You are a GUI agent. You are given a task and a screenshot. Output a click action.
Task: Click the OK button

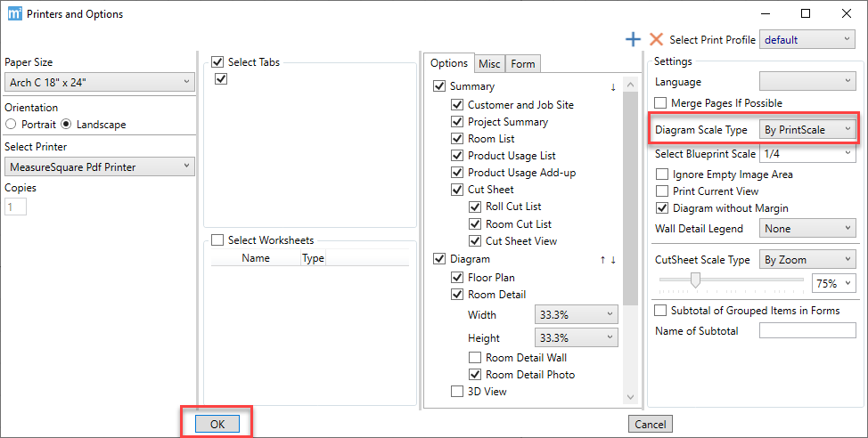217,424
